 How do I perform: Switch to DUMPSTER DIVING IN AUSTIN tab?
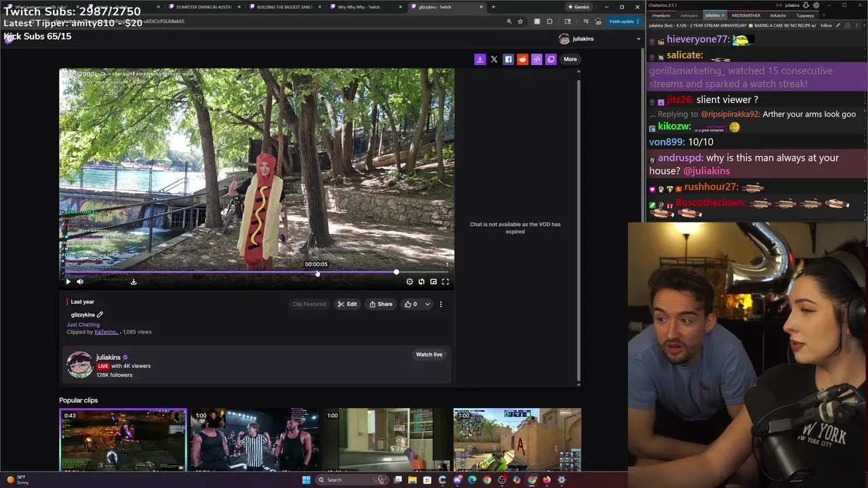[x=203, y=7]
